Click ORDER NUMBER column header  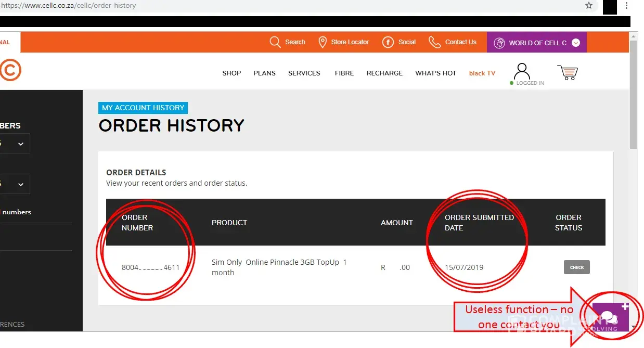click(x=137, y=223)
